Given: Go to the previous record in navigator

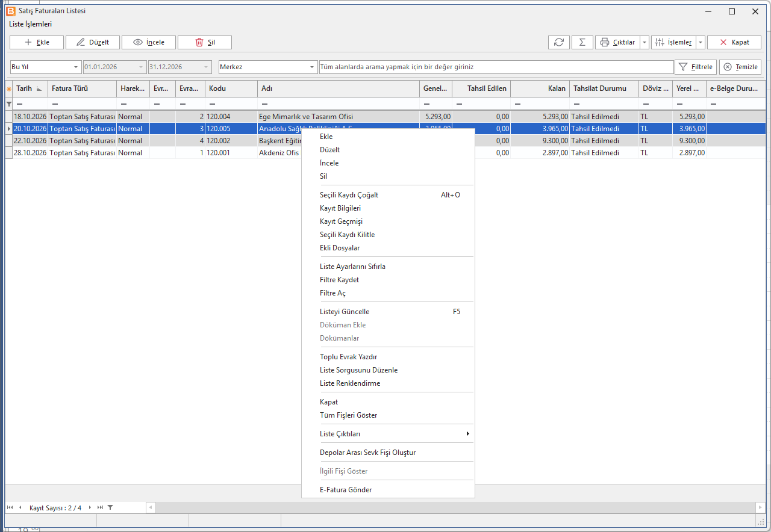Looking at the screenshot, I should point(20,507).
